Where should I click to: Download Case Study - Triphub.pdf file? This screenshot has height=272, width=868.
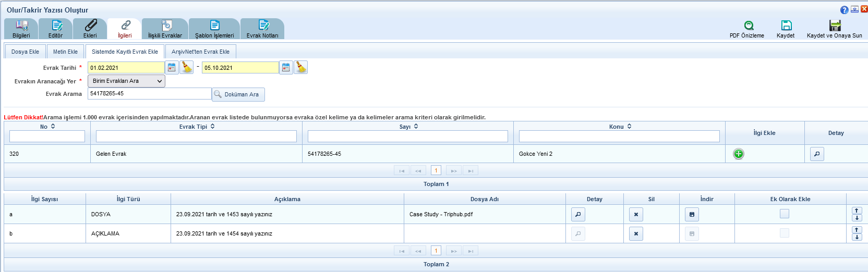[692, 214]
